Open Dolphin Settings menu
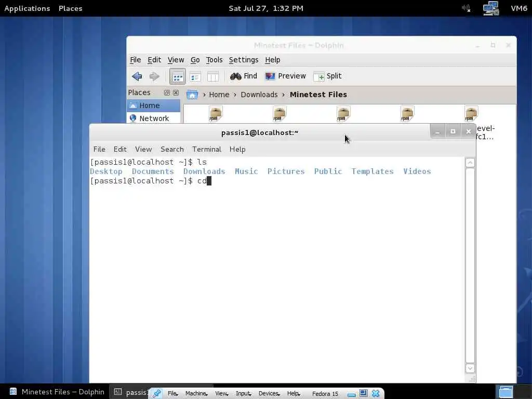The width and height of the screenshot is (532, 399). pos(244,60)
